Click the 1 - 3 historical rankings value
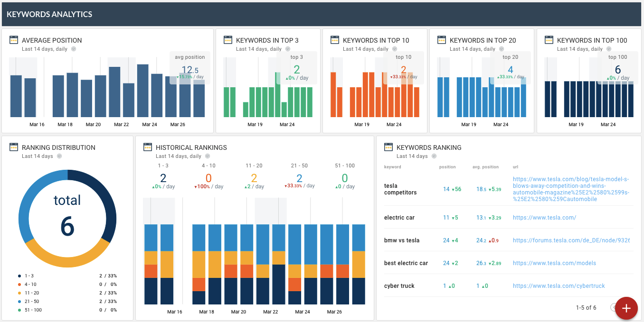The image size is (644, 322). (x=163, y=178)
